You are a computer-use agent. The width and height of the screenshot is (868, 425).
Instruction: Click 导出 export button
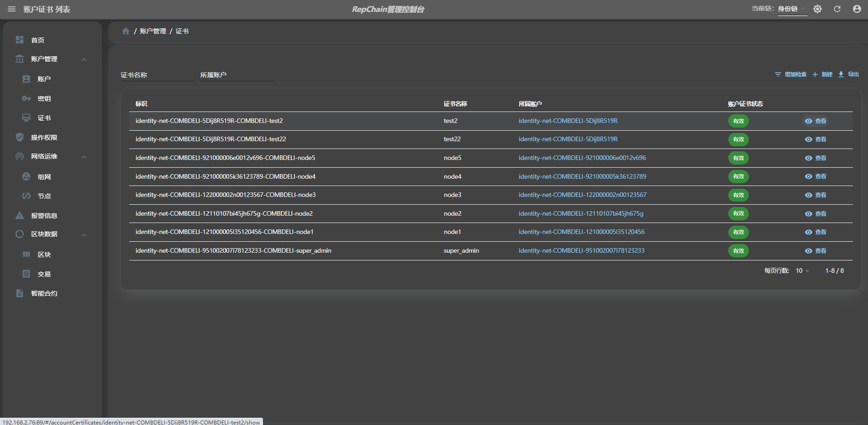click(x=849, y=74)
